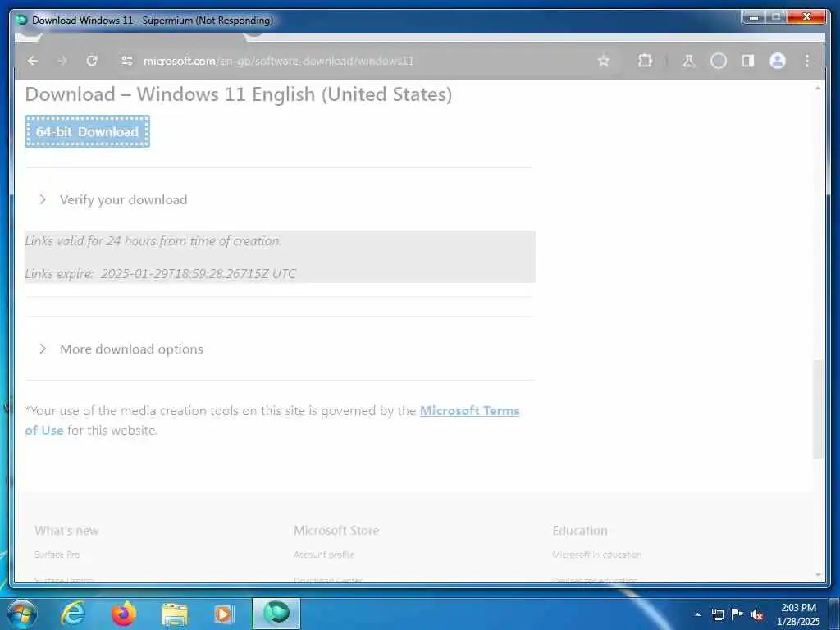The height and width of the screenshot is (630, 840).
Task: Click 'Download – Windows 11 English' heading
Action: pos(239,94)
